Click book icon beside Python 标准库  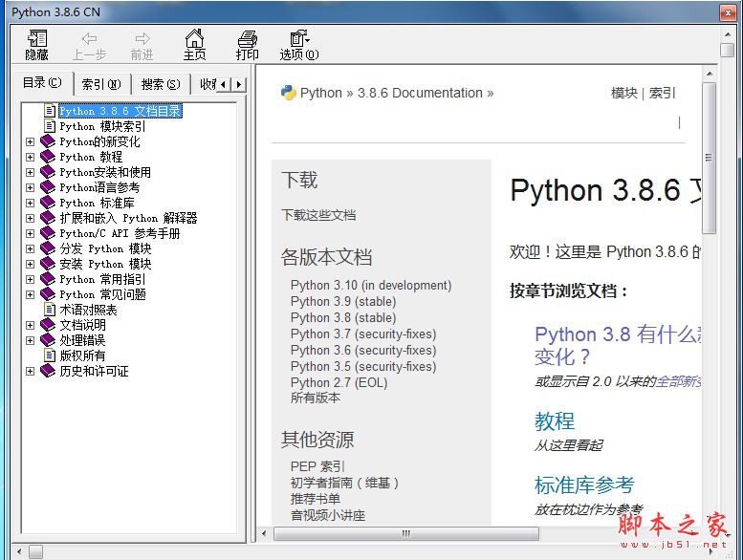coord(48,203)
